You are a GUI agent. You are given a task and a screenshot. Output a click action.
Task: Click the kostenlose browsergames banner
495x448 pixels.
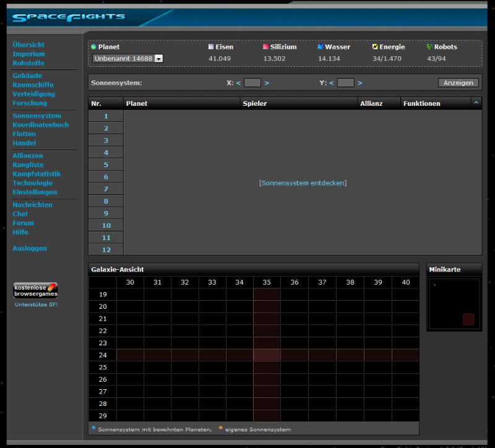[x=36, y=290]
